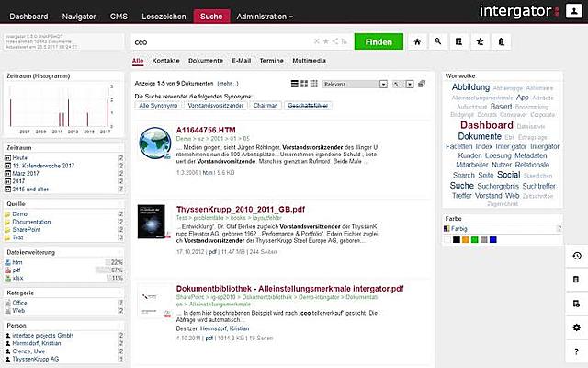Viewport: 588px width, 368px height.
Task: Select the black color swatch
Action: tap(457, 239)
